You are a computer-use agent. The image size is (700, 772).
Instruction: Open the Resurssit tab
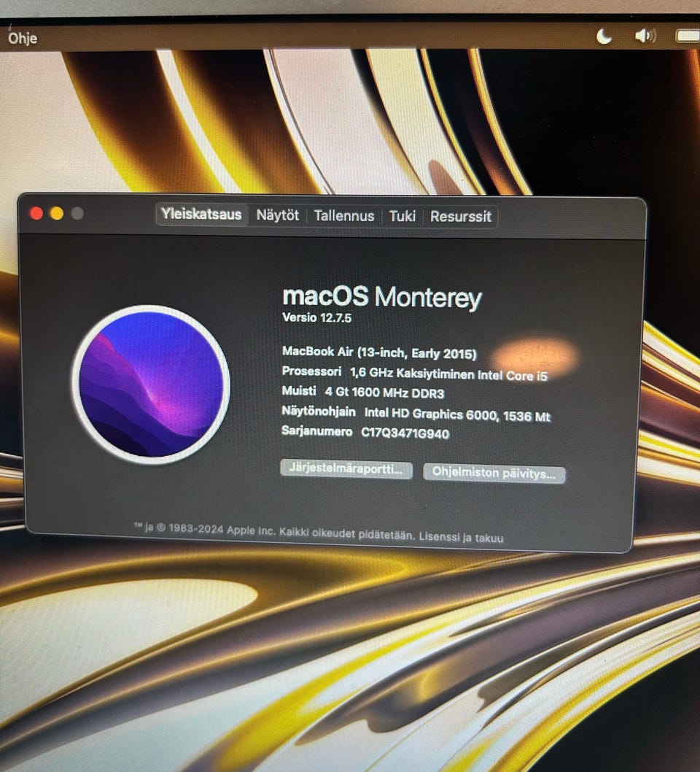coord(460,217)
